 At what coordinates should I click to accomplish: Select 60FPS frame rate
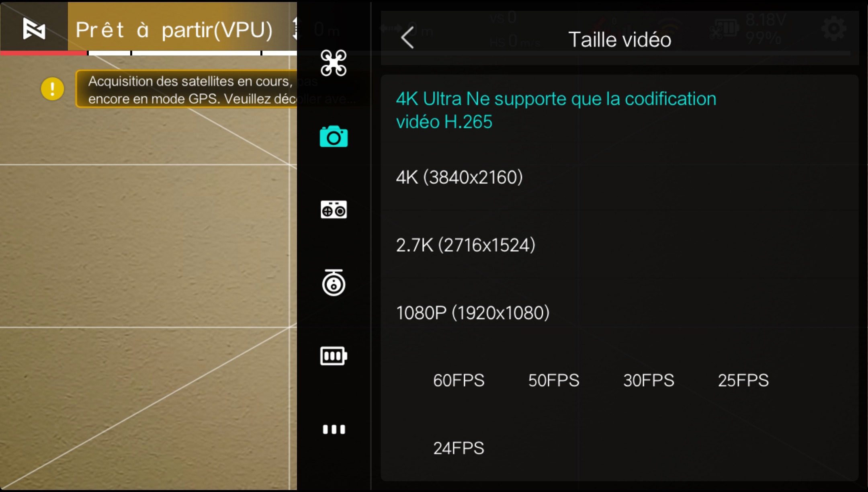tap(459, 380)
